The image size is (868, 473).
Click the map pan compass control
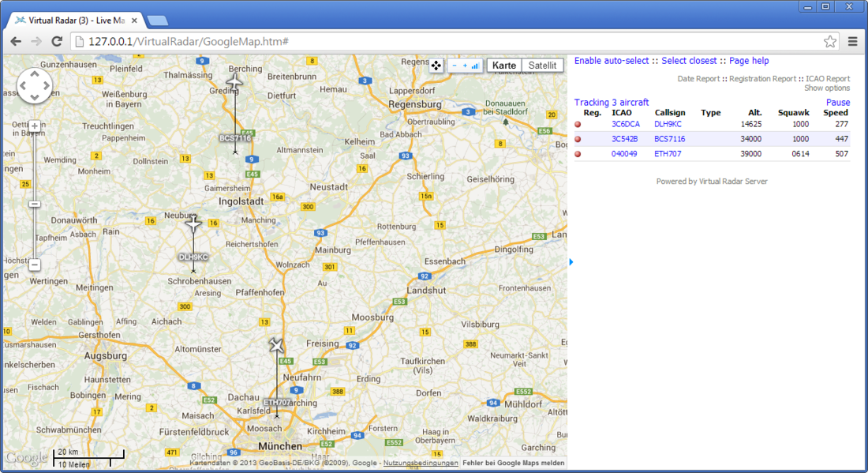tap(35, 84)
